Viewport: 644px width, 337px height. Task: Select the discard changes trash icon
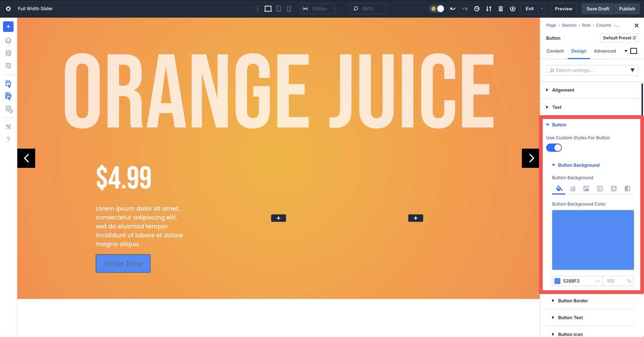501,9
